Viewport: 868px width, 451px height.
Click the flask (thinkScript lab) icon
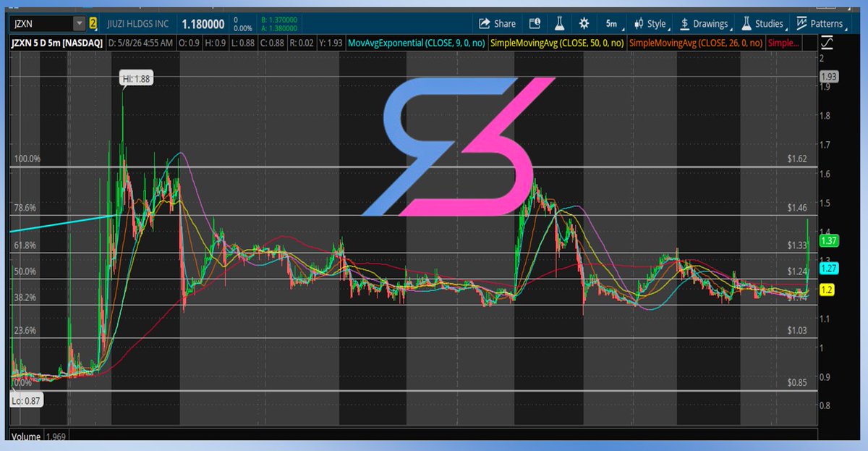point(559,24)
